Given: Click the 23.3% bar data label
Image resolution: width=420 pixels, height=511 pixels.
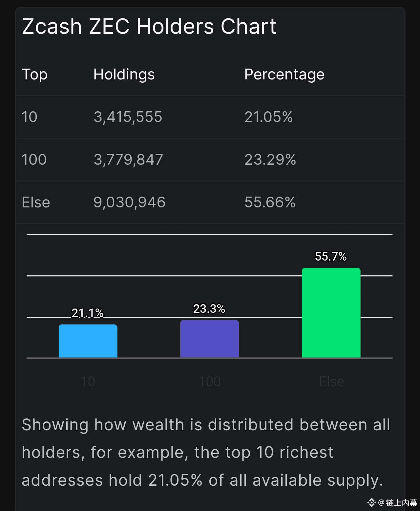Looking at the screenshot, I should tap(209, 309).
